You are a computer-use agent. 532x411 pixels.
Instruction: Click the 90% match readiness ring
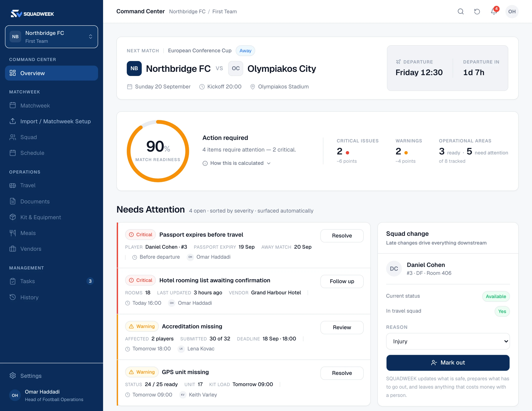158,151
